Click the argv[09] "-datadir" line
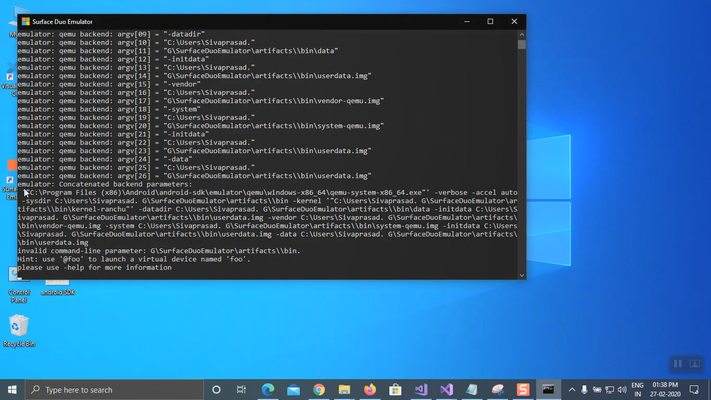Screen dimensions: 711x400 click(111, 34)
